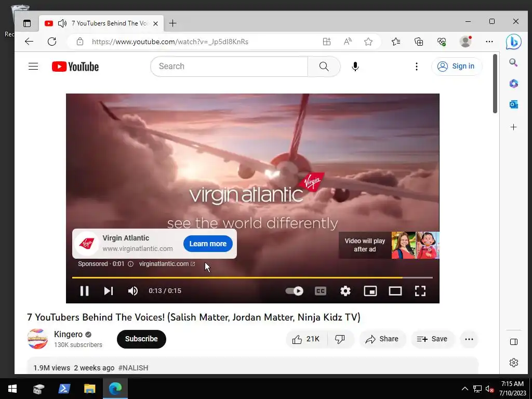Subscribe to the Kingero channel

click(x=141, y=339)
